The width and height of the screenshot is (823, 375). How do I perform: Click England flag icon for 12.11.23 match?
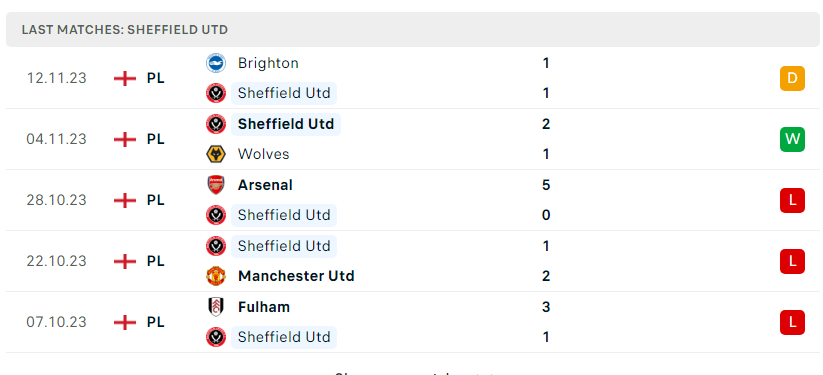[x=125, y=78]
